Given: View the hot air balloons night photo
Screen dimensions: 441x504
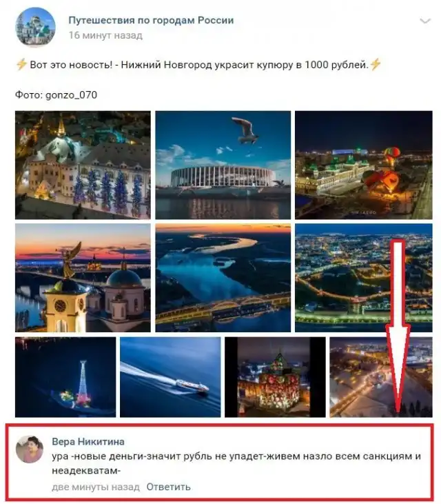Looking at the screenshot, I should coord(364,165).
